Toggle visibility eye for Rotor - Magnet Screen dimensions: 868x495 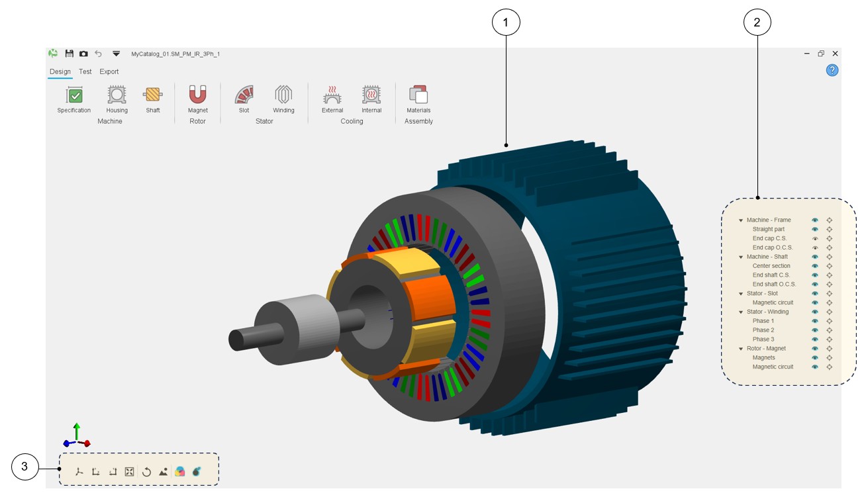[816, 349]
